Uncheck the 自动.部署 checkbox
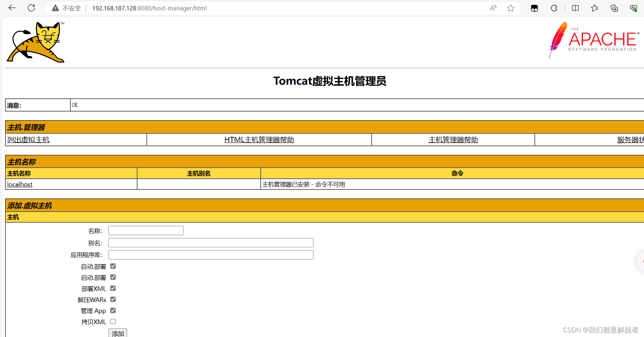This screenshot has width=644, height=337. pos(113,266)
